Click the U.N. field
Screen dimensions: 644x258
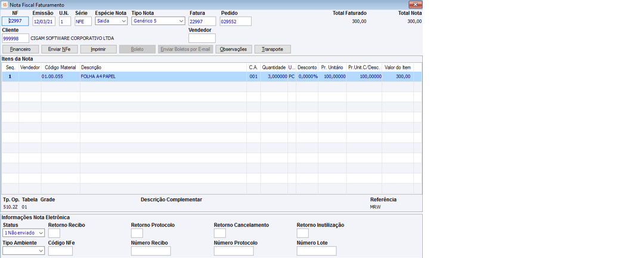pyautogui.click(x=65, y=21)
